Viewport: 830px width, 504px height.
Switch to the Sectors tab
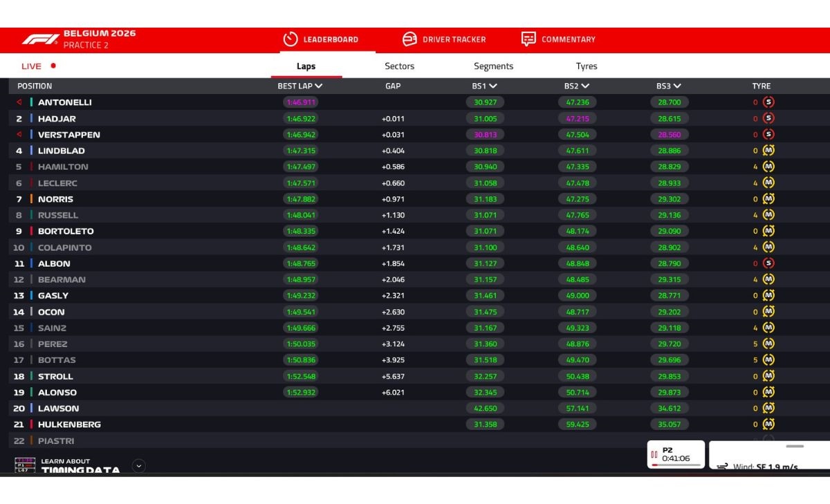point(400,66)
